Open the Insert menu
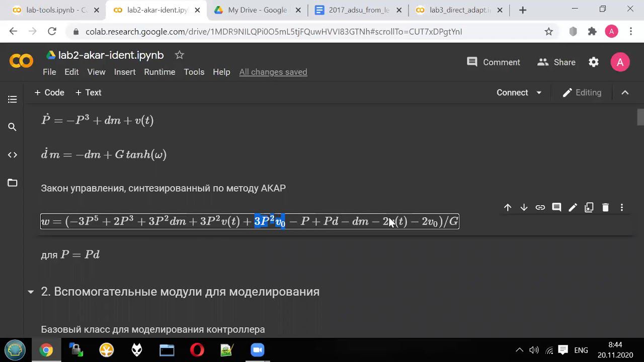This screenshot has height=362, width=644. (124, 72)
